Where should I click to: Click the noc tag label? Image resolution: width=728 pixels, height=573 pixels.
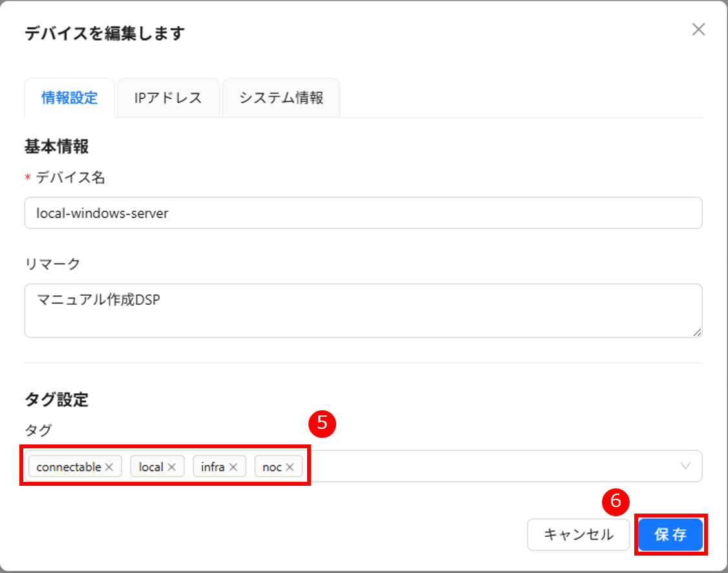272,467
